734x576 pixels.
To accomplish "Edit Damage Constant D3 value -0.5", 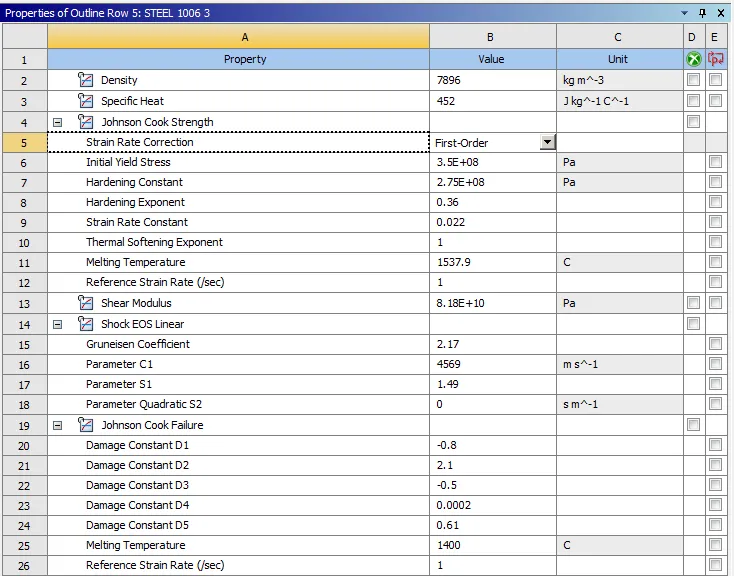I will coord(493,485).
